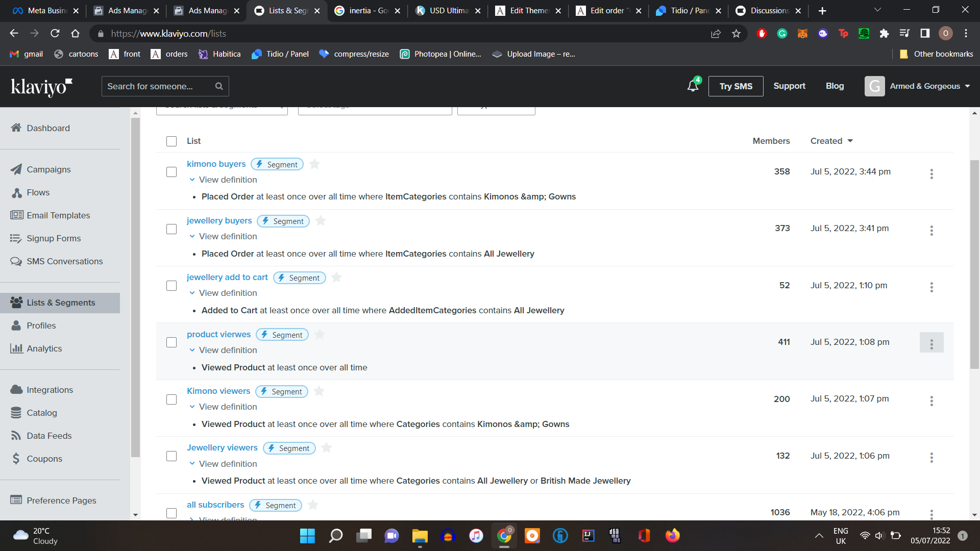Star the all subscribers segment
The width and height of the screenshot is (980, 551).
pos(313,505)
